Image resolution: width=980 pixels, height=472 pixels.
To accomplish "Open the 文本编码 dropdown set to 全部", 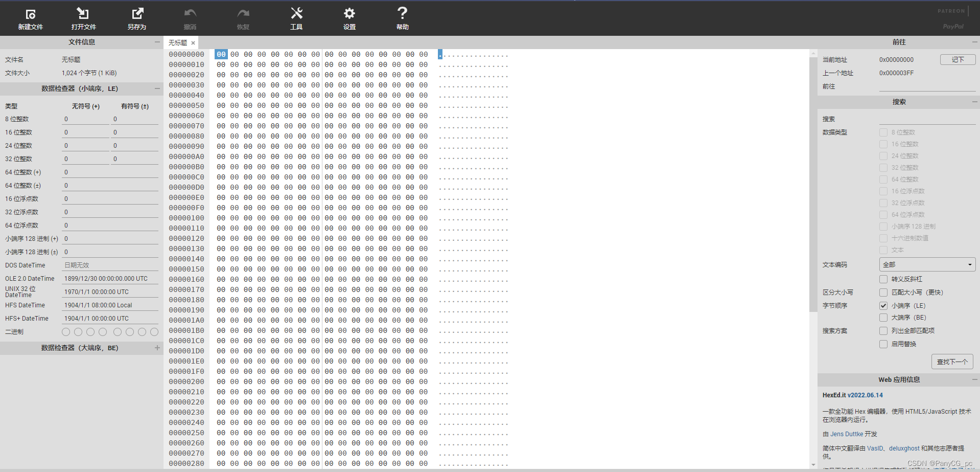I will coord(927,264).
